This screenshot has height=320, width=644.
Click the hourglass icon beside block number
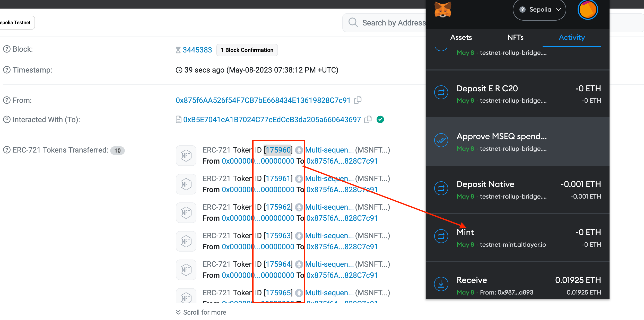click(x=178, y=50)
